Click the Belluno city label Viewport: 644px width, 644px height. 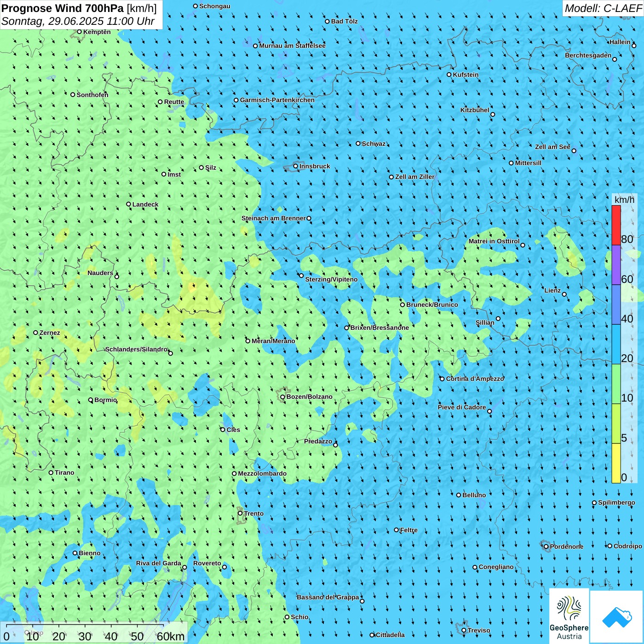coord(474,495)
